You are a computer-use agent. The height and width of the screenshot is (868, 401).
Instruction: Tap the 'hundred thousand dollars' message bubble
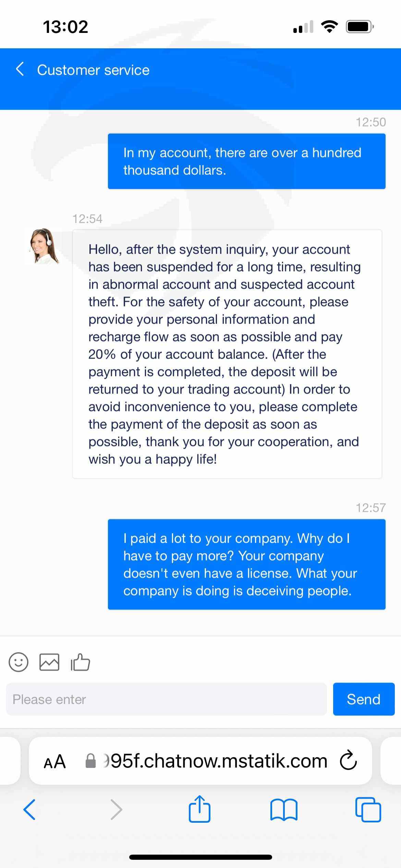click(x=246, y=161)
